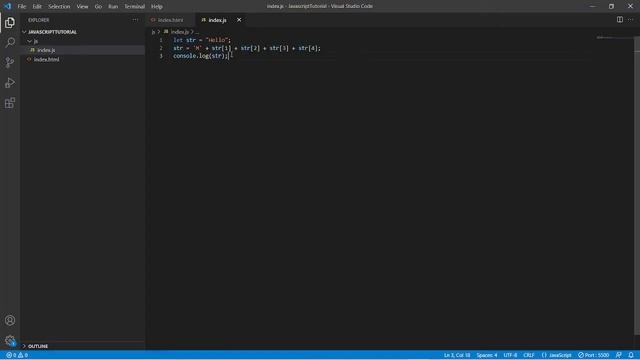640x360 pixels.
Task: Switch to the index.html tab
Action: tap(170, 20)
